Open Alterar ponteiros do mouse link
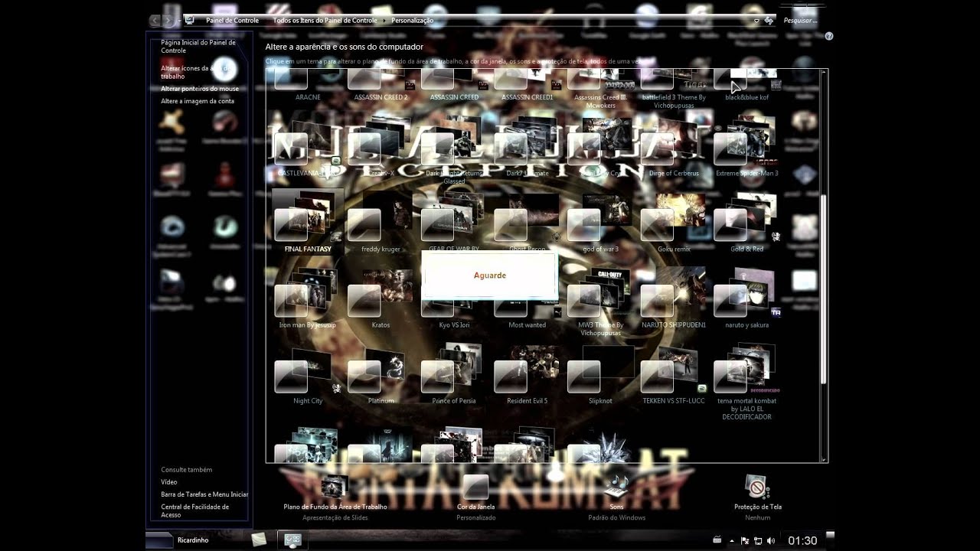Viewport: 980px width, 551px height. 200,89
